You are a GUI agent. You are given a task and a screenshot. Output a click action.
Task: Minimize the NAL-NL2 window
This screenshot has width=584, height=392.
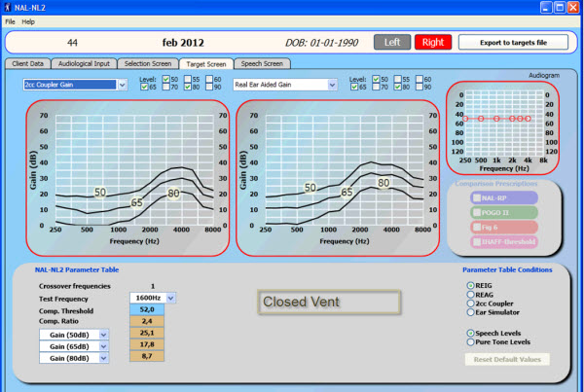point(546,8)
